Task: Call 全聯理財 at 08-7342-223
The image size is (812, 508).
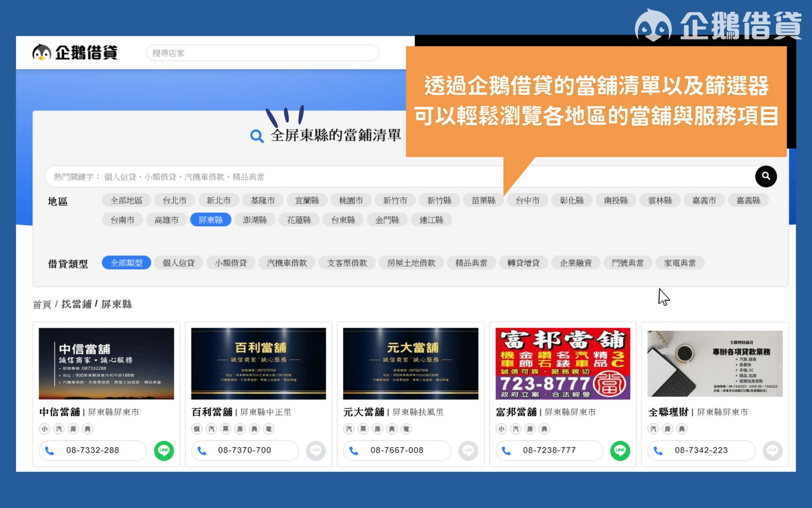Action: tap(701, 451)
